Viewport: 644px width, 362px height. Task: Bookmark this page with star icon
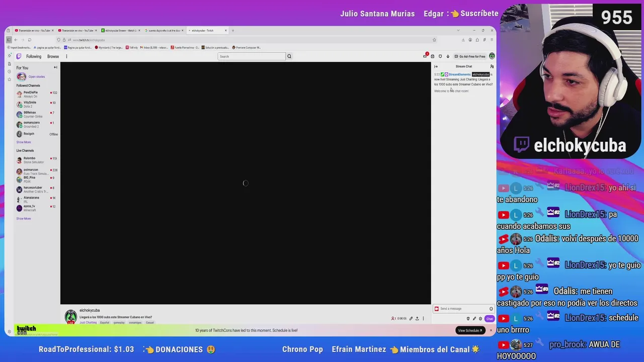[x=434, y=40]
